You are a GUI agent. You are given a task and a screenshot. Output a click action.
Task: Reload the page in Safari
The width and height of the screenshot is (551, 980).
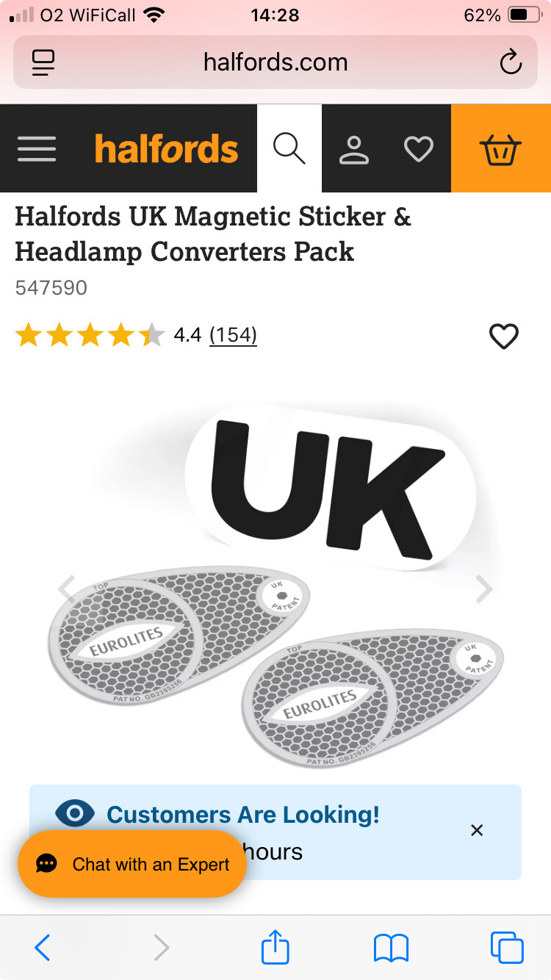point(511,62)
